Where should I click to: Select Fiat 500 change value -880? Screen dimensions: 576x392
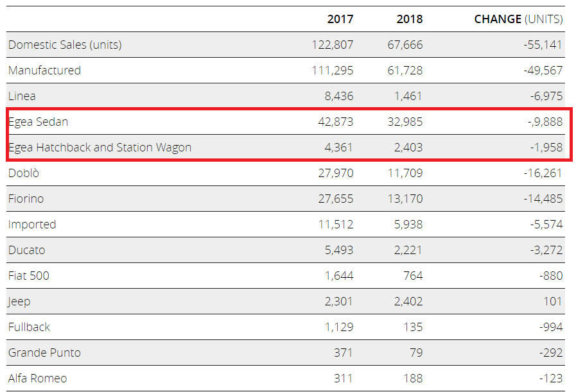point(551,276)
